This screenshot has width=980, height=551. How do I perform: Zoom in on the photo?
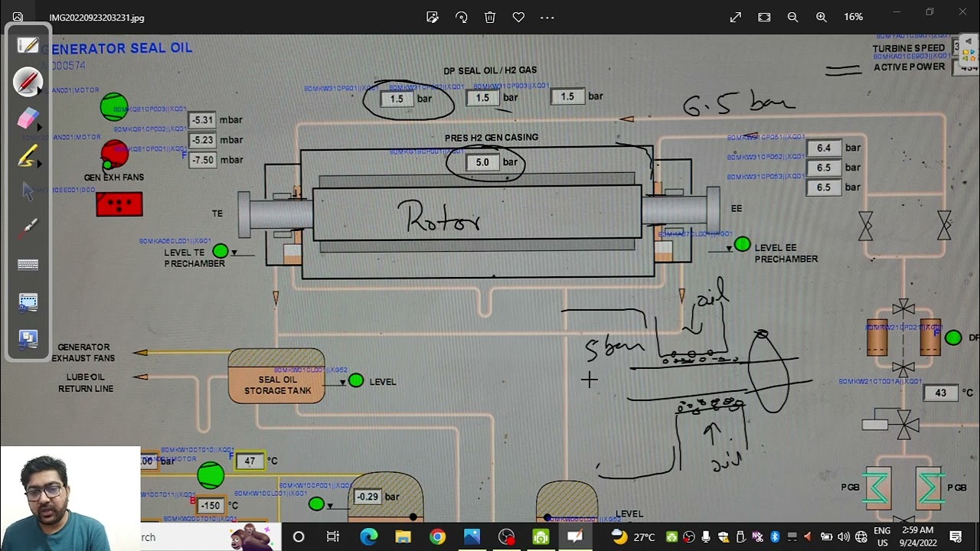[x=822, y=17]
